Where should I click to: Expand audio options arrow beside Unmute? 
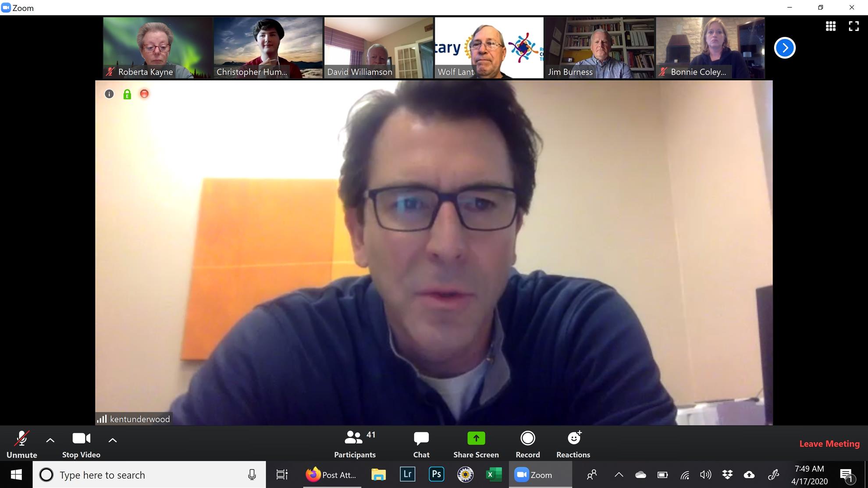(x=50, y=440)
